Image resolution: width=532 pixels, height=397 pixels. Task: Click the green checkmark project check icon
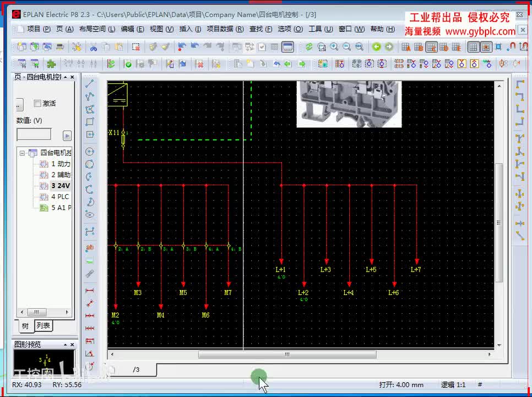[128, 63]
